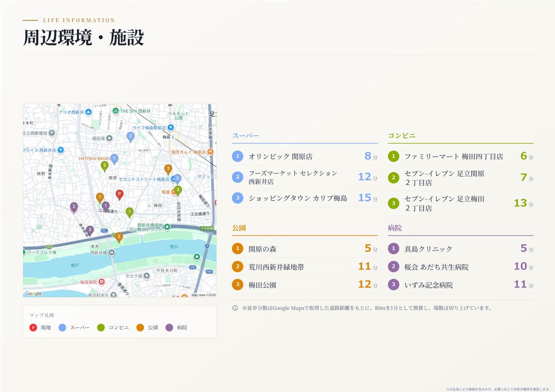This screenshot has height=392, width=555.
Task: Select the セブン-イレブン 足立関原2丁目店 entry
Action: 460,178
